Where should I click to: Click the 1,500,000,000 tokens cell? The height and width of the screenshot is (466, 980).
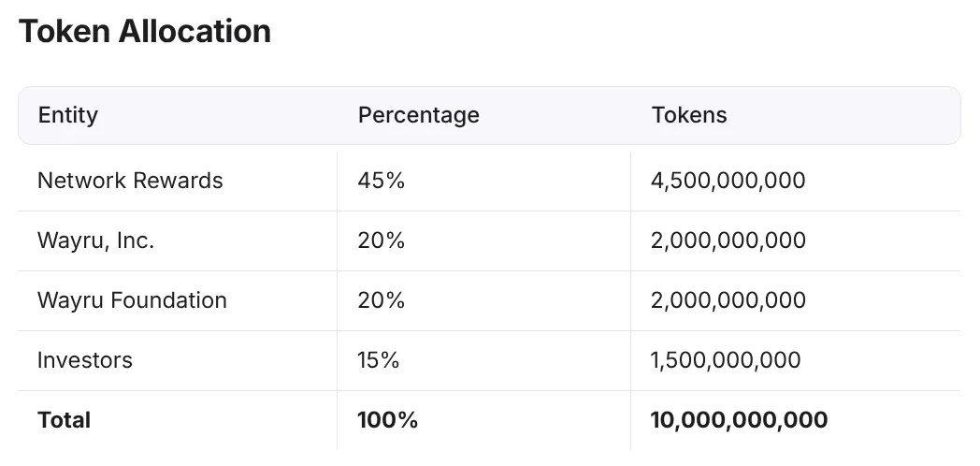pos(726,361)
